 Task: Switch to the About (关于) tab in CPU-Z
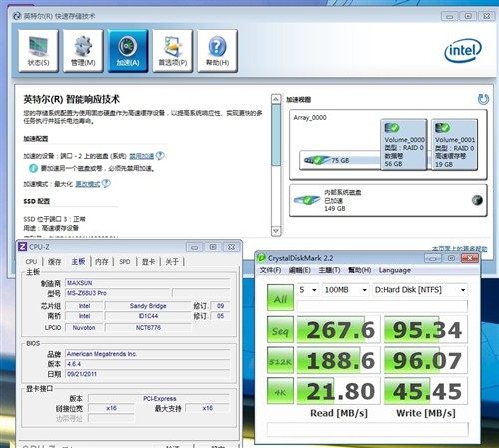point(172,262)
